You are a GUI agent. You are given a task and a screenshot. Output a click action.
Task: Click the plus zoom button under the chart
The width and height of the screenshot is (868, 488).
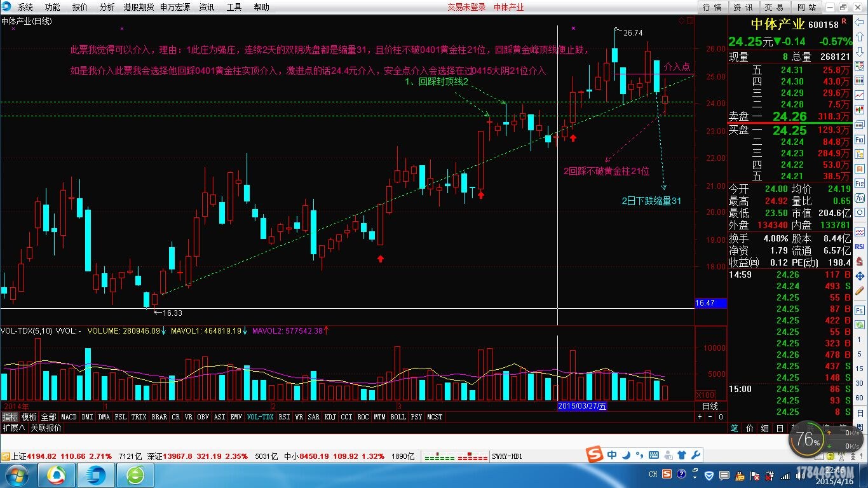pyautogui.click(x=700, y=417)
